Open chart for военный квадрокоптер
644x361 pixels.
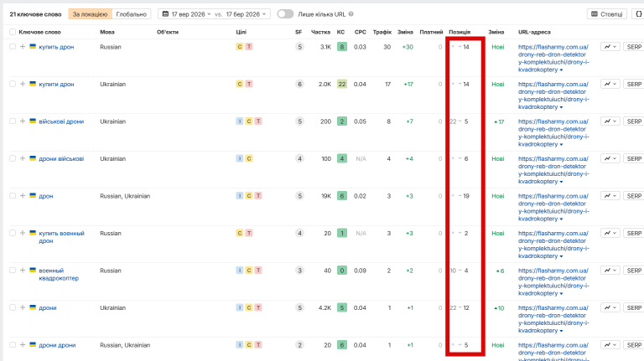(x=610, y=271)
